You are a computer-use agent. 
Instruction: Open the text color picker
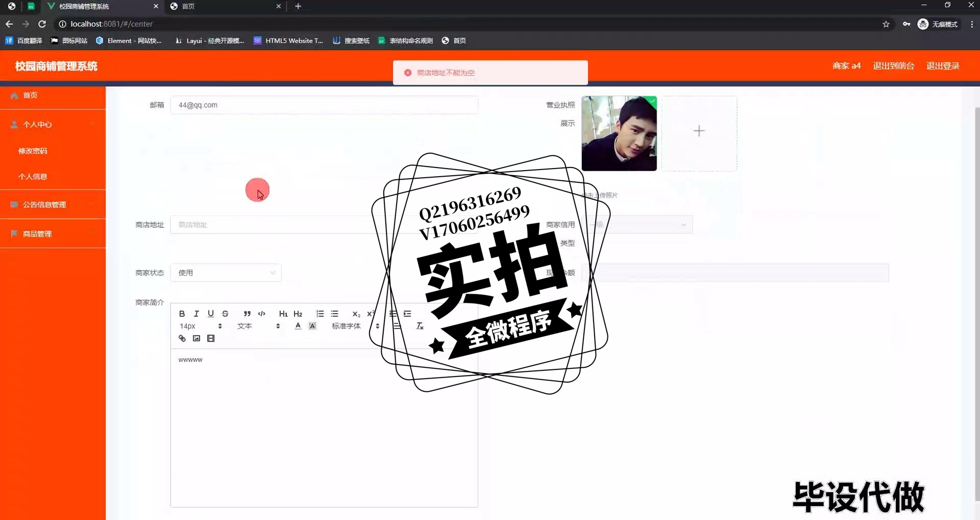[x=298, y=326]
